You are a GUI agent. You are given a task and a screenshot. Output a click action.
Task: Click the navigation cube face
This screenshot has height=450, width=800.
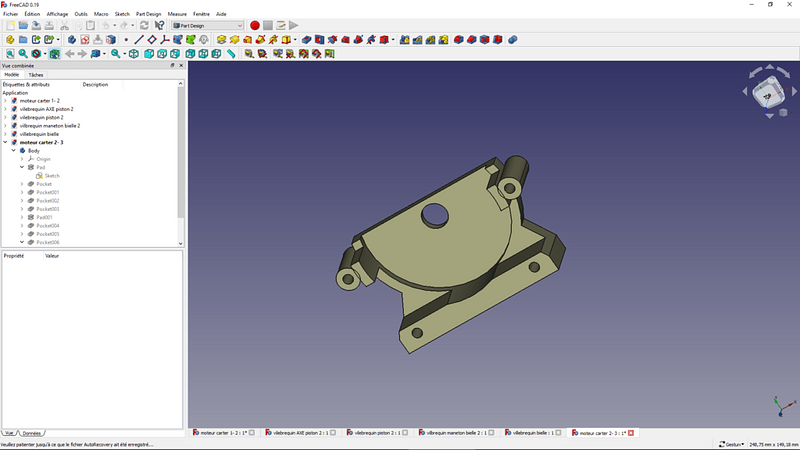(768, 95)
